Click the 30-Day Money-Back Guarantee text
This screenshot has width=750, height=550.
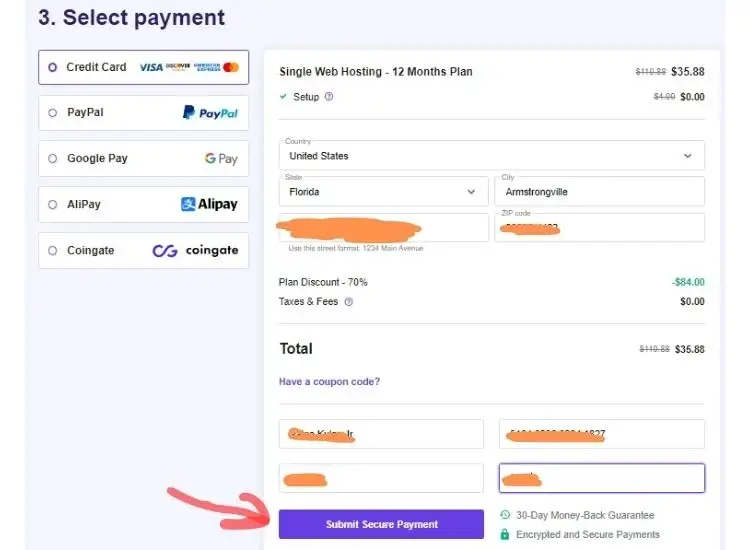click(585, 515)
